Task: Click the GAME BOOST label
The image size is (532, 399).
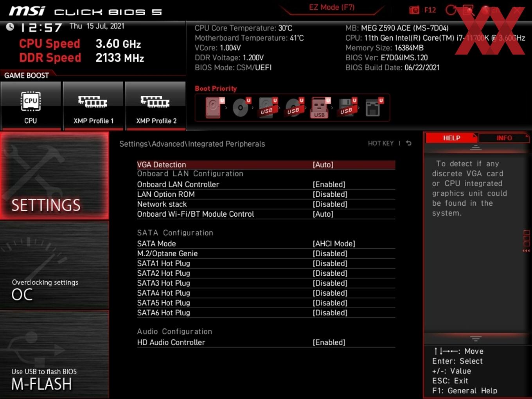Action: pyautogui.click(x=27, y=75)
